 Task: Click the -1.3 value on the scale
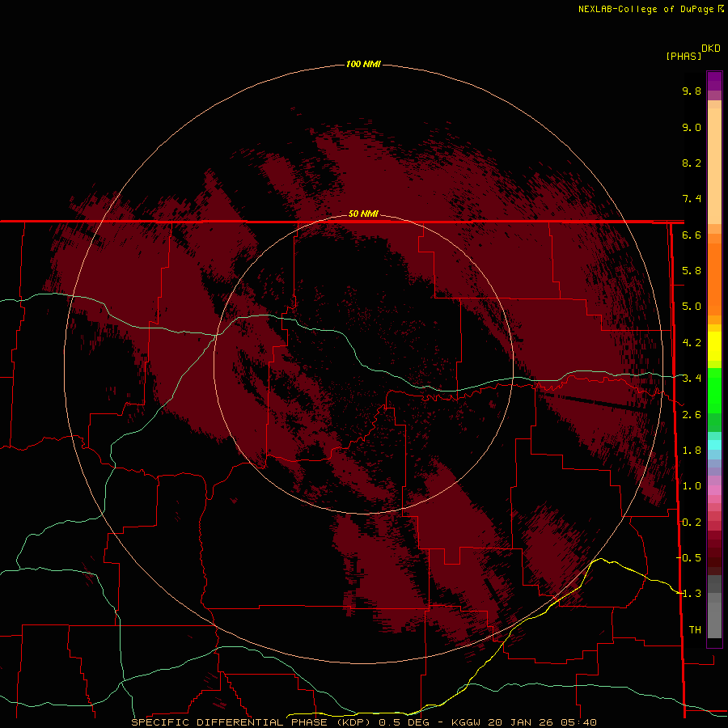pos(688,594)
